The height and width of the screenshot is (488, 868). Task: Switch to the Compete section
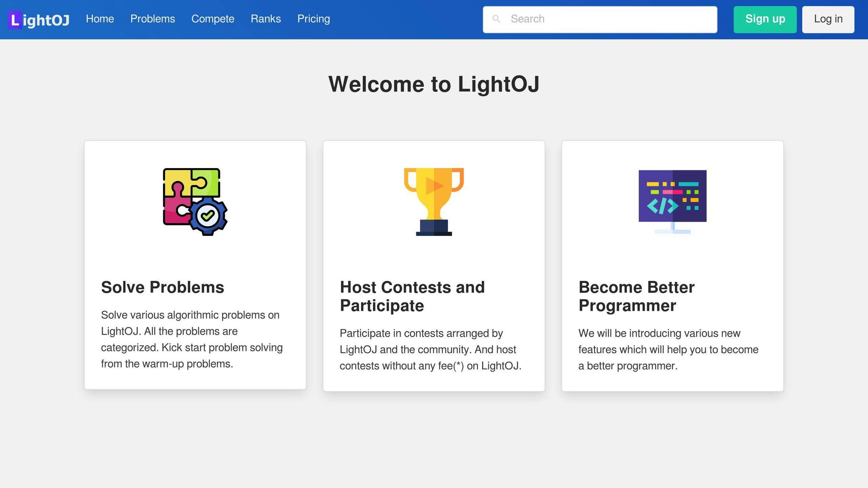click(x=213, y=19)
